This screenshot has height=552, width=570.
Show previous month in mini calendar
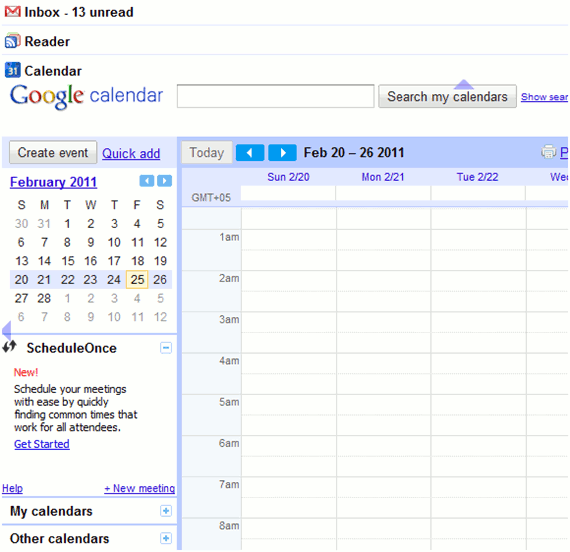pos(147,181)
